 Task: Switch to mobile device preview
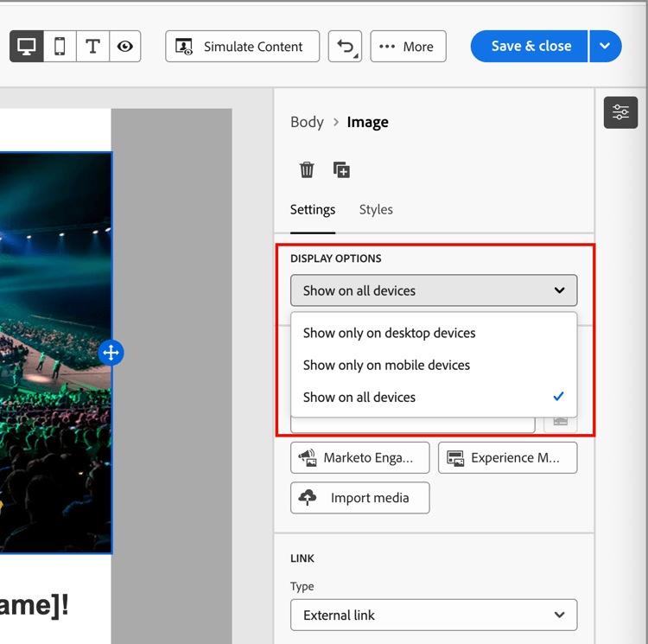point(60,47)
